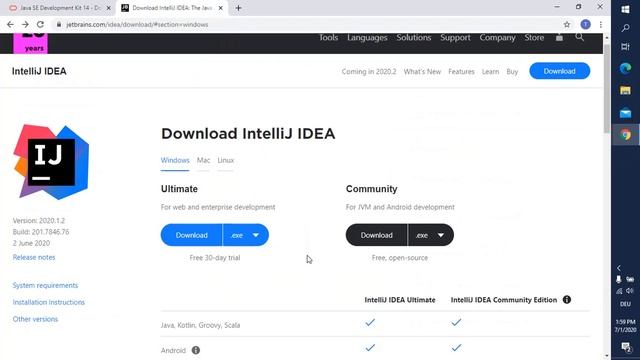This screenshot has height=360, width=640.
Task: Open the Learn link
Action: 490,71
